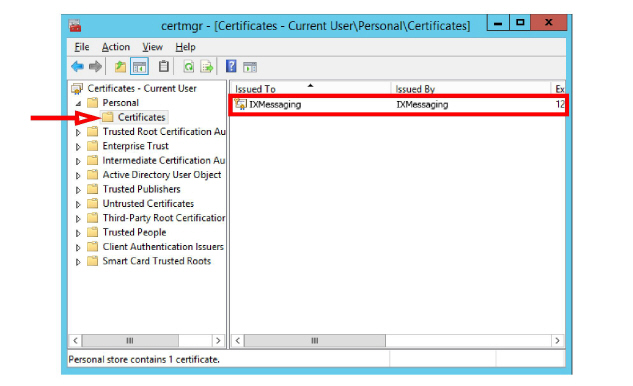Select Active Directory User Object item
The width and height of the screenshot is (633, 386).
point(162,175)
